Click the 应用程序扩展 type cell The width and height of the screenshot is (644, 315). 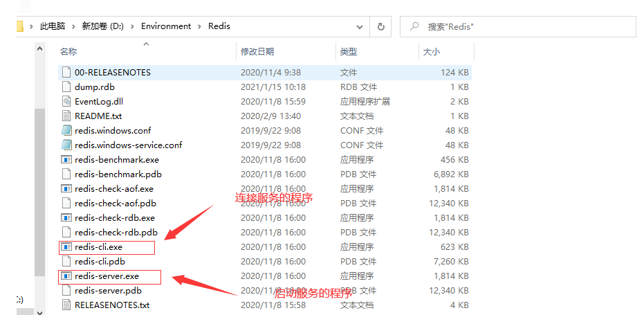click(365, 102)
